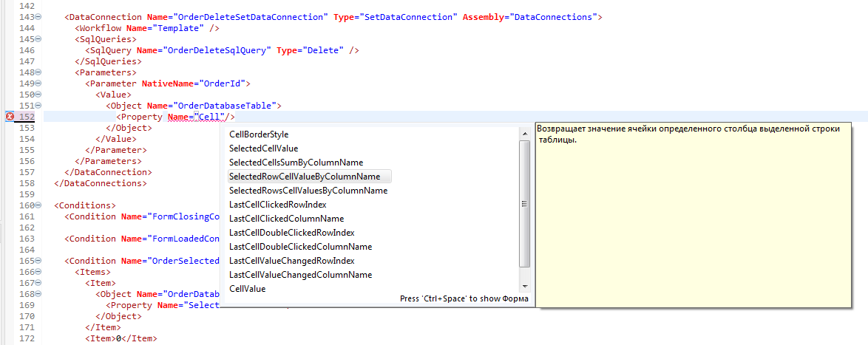This screenshot has height=345, width=868.
Task: Collapse the OrderDatabaseTable Object at line 151
Action: 38,106
